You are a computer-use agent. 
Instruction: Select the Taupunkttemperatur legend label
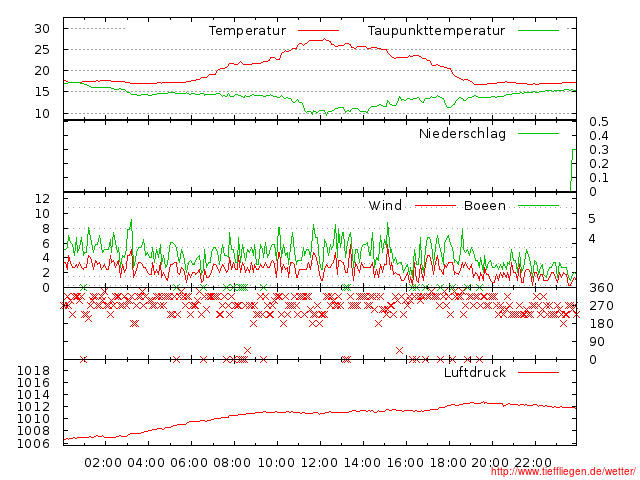point(436,31)
